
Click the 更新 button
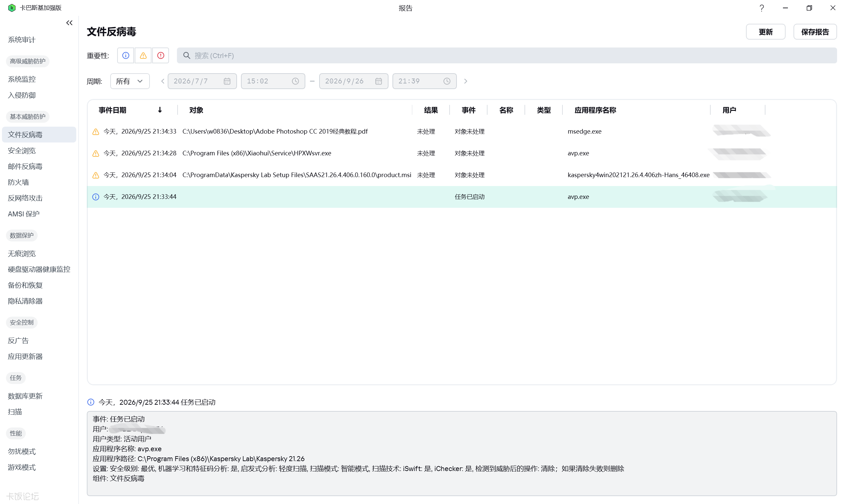point(765,32)
